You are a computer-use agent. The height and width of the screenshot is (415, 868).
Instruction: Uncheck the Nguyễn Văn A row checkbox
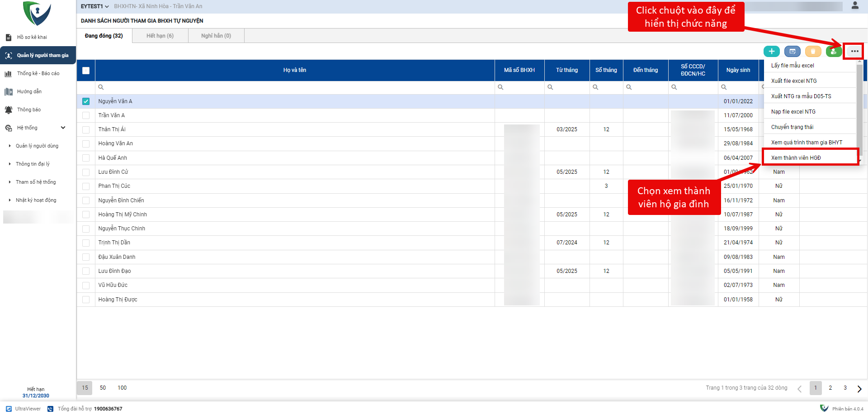86,101
